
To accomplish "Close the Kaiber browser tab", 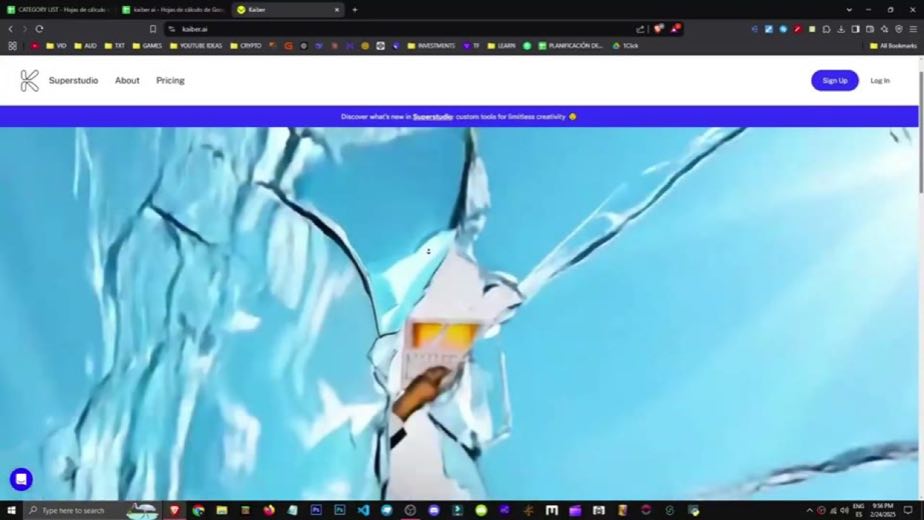I will pos(336,10).
